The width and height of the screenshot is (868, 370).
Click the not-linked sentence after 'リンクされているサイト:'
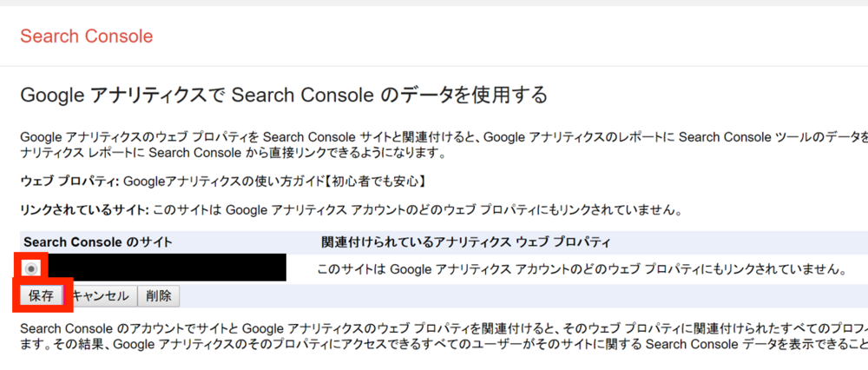417,210
